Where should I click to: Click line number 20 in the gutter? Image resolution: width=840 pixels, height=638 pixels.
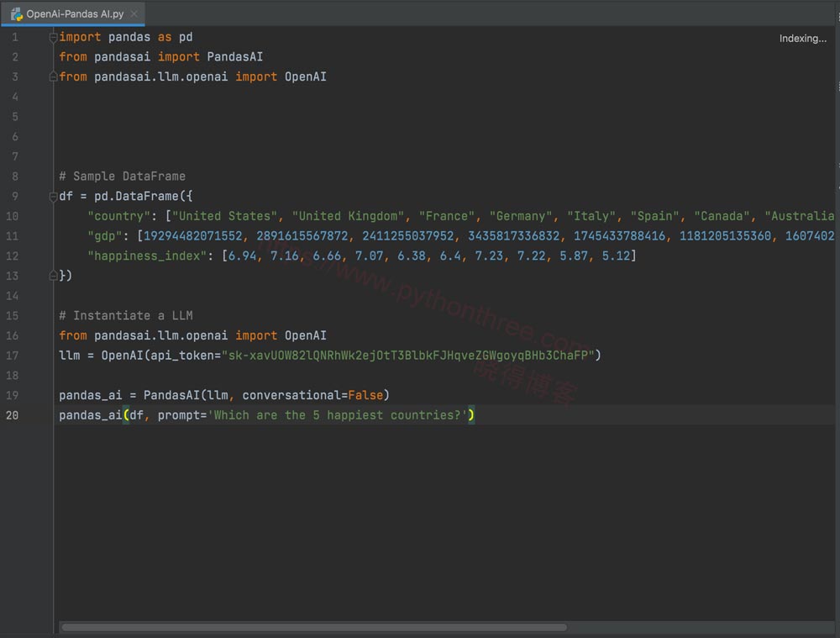13,415
